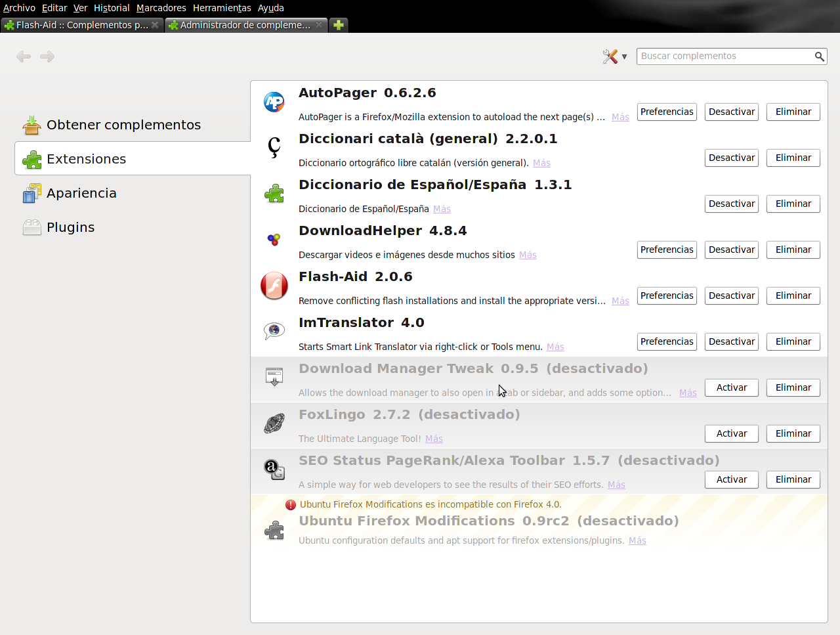Click Más link for Ubuntu Firefox Modifications
840x635 pixels.
[637, 540]
